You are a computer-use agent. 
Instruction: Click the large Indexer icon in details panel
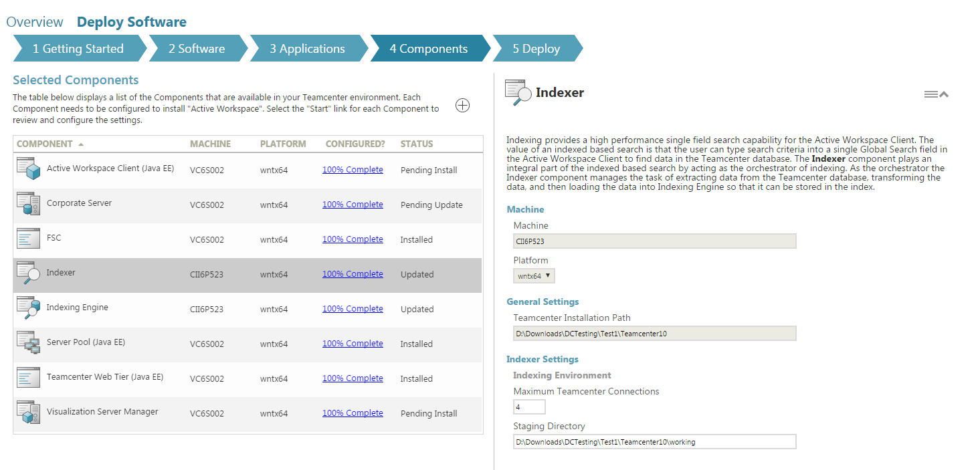click(x=518, y=93)
